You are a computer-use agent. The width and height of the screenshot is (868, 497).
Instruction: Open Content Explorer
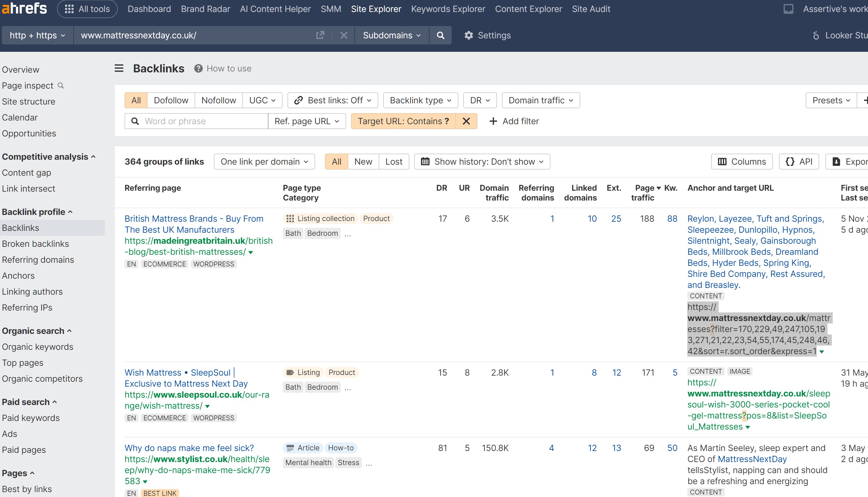528,9
